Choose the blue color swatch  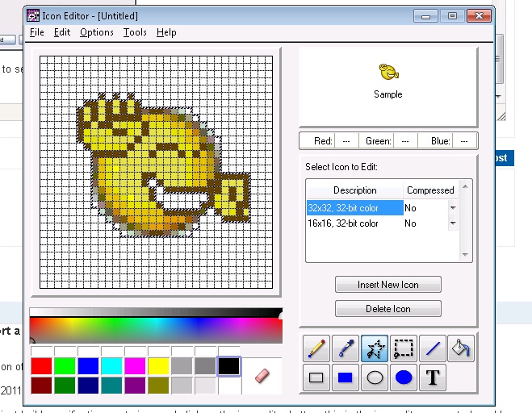pos(88,366)
